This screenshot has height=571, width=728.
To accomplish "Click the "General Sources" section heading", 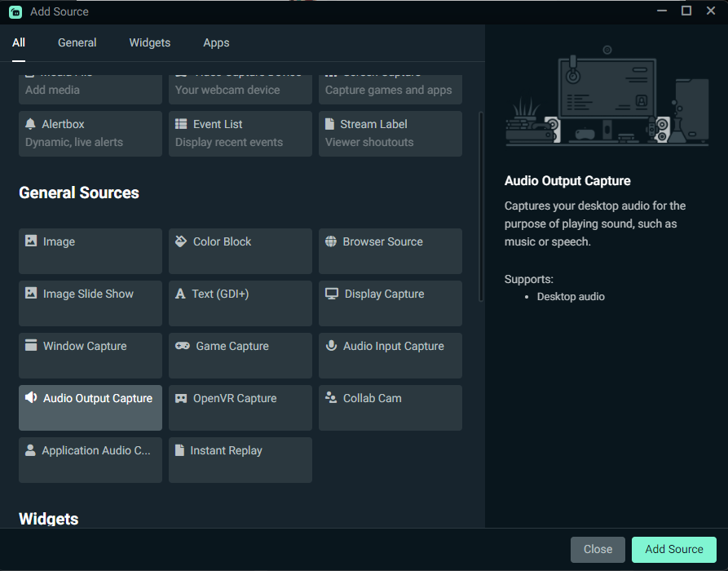I will click(x=79, y=193).
